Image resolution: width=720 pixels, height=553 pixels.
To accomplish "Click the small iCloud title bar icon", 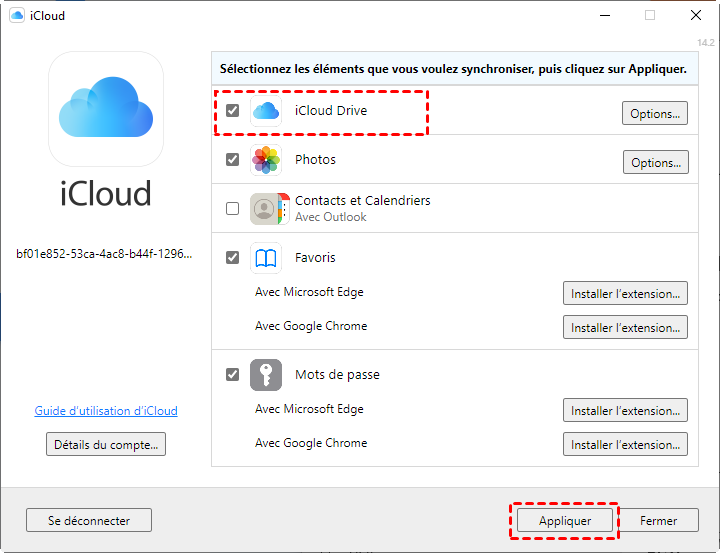I will coord(17,16).
